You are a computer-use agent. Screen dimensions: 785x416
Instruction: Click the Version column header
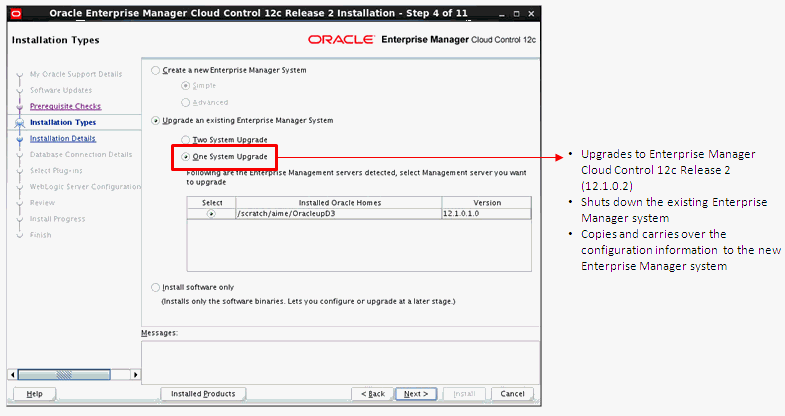click(x=487, y=203)
